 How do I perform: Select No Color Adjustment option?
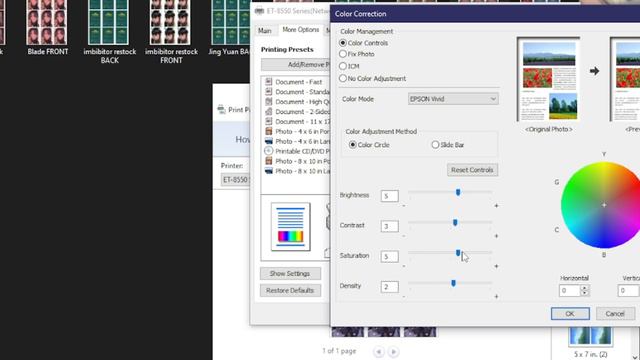click(343, 78)
